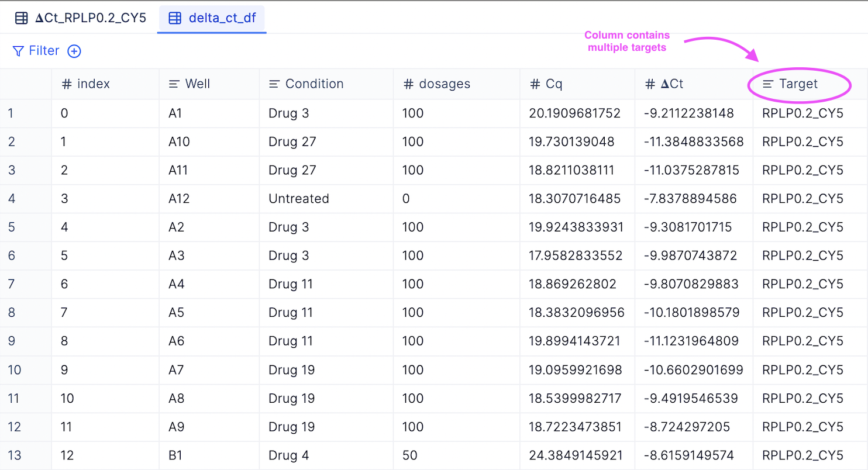Click the Drug 4 condition cell

pos(326,455)
